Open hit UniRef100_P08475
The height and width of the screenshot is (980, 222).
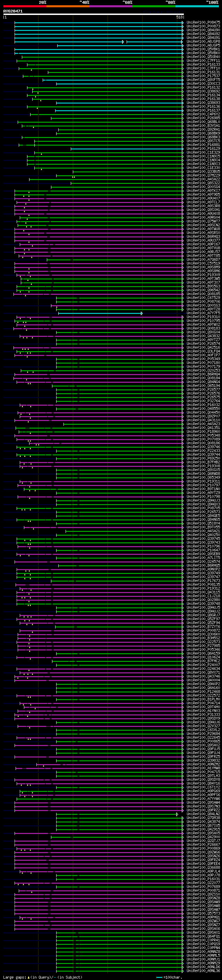pyautogui.click(x=203, y=23)
